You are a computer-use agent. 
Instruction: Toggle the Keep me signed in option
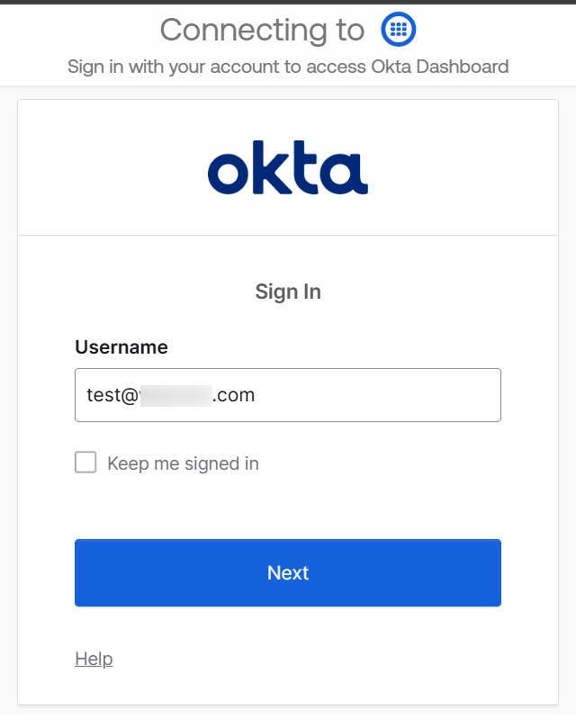85,462
